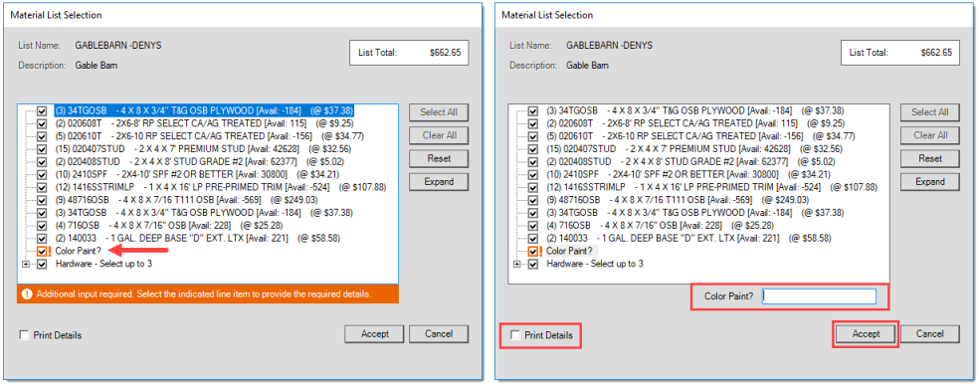Toggle Hardware checkbox in right dialog
Screen dimensions: 980x388
tap(533, 264)
